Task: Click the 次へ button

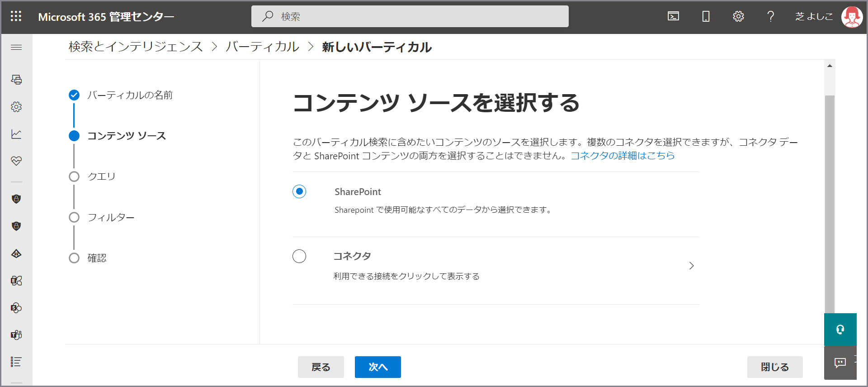Action: pos(378,367)
